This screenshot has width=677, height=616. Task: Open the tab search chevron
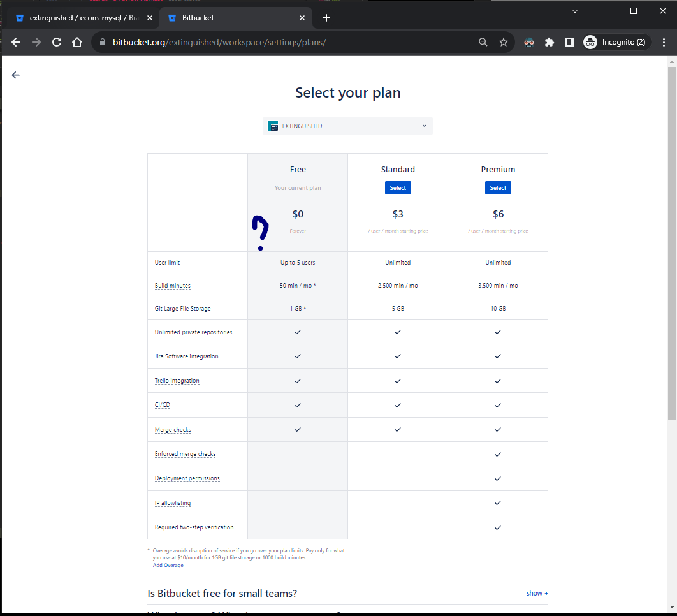[x=574, y=11]
